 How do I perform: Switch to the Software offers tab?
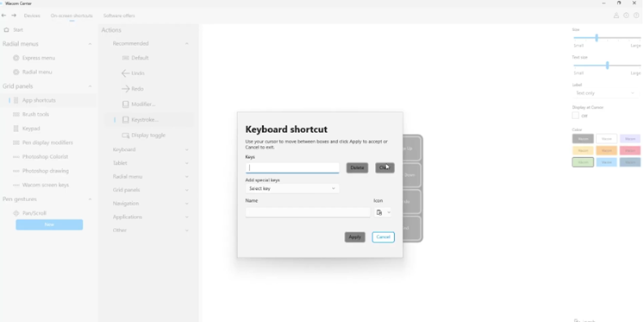point(119,16)
